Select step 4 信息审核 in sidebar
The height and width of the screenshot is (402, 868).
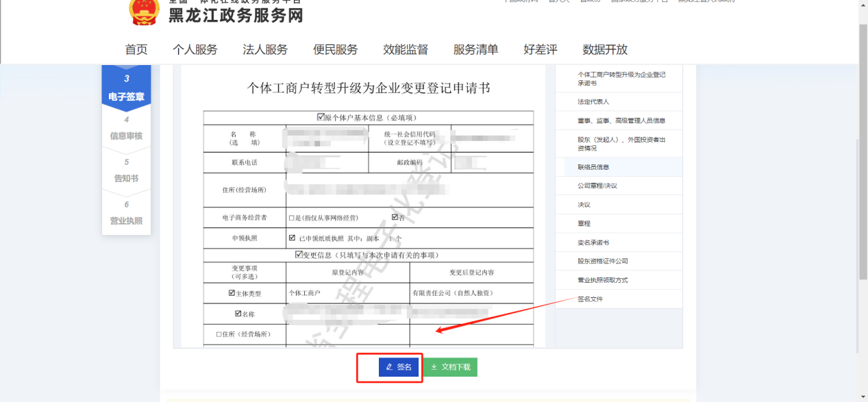click(126, 128)
